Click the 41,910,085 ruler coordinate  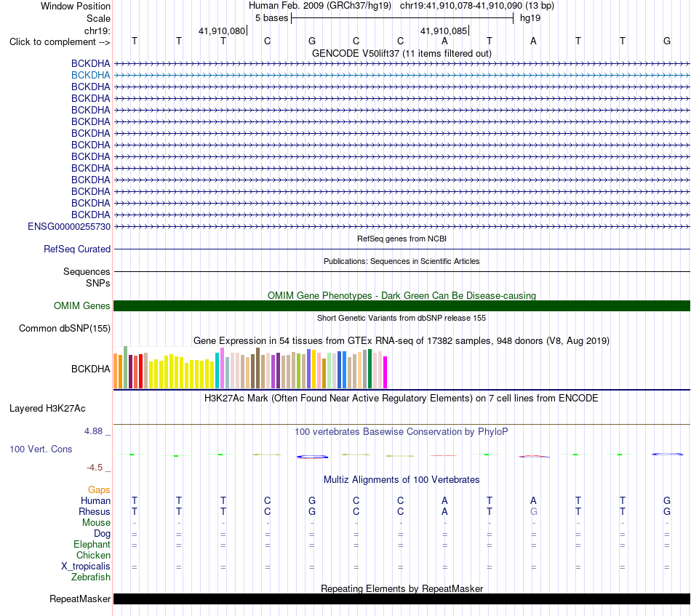[444, 31]
